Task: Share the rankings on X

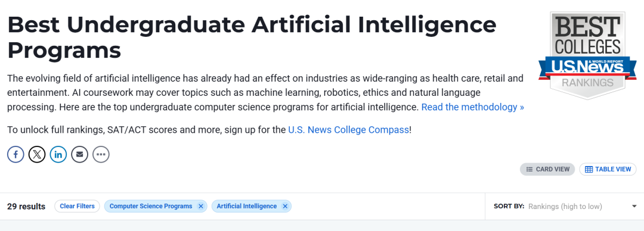Action: click(x=37, y=155)
